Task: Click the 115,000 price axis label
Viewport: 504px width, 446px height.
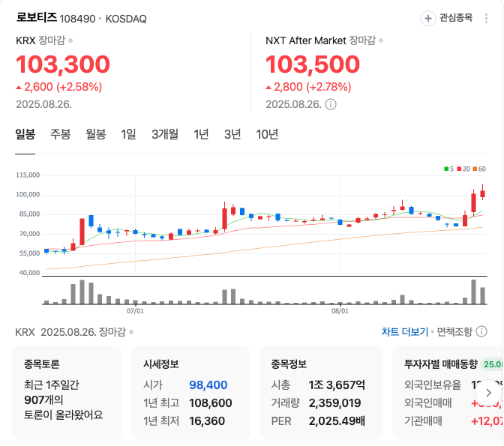Action: tap(28, 175)
